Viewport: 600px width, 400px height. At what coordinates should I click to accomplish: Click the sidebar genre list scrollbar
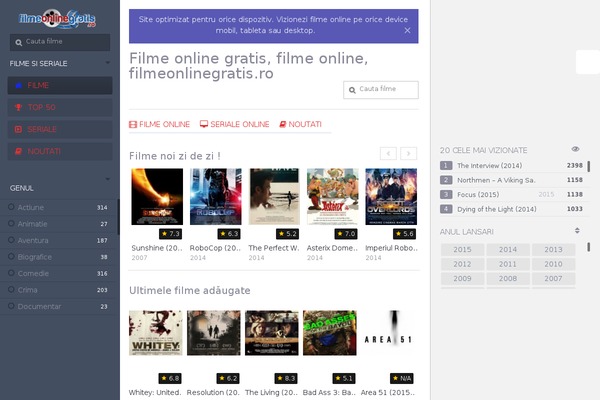(118, 217)
